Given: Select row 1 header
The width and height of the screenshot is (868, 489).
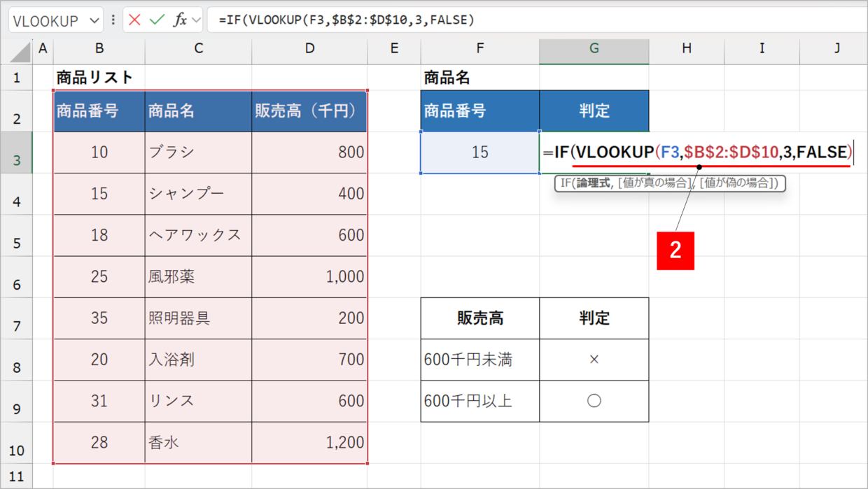Looking at the screenshot, I should 16,77.
